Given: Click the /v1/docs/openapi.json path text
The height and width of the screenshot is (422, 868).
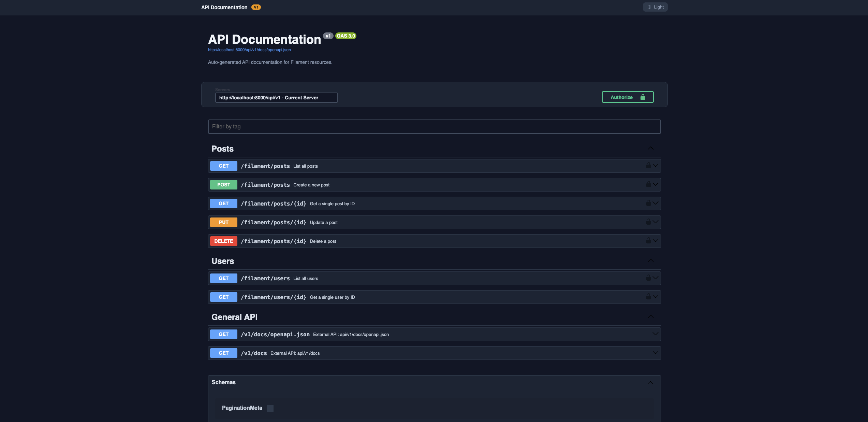Looking at the screenshot, I should [275, 334].
